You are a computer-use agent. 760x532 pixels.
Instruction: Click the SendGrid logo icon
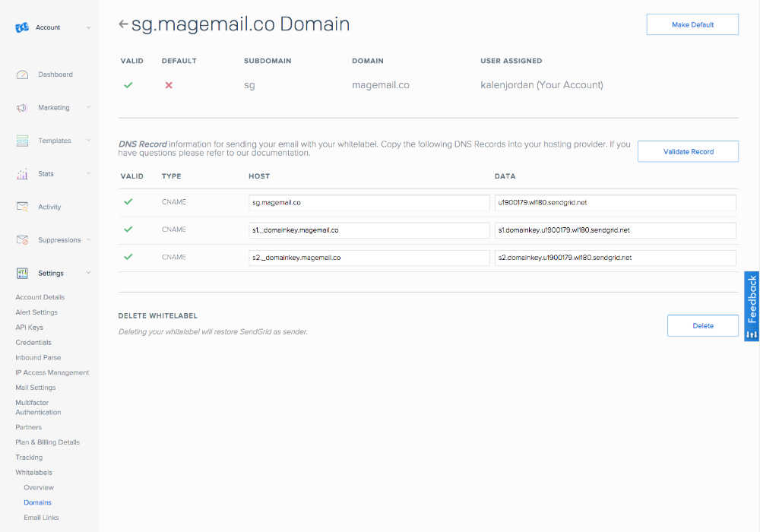[22, 27]
